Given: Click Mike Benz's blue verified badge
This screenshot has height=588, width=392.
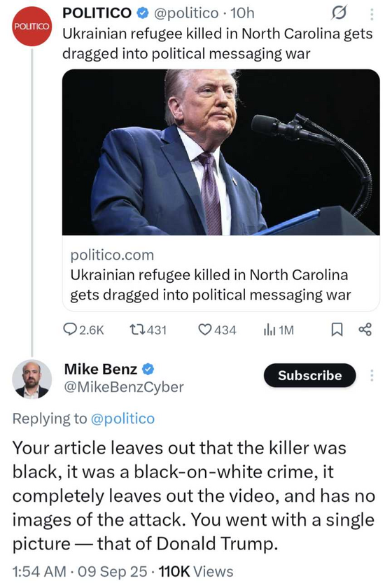Looking at the screenshot, I should [148, 370].
